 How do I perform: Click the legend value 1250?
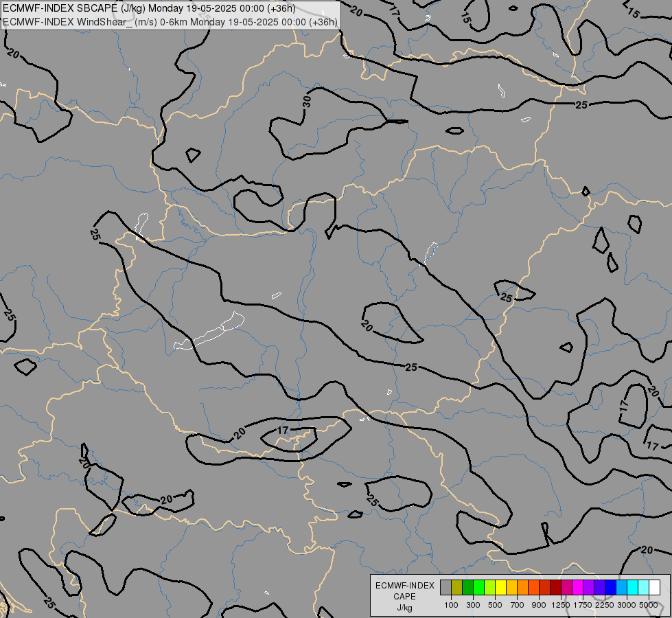tap(561, 605)
